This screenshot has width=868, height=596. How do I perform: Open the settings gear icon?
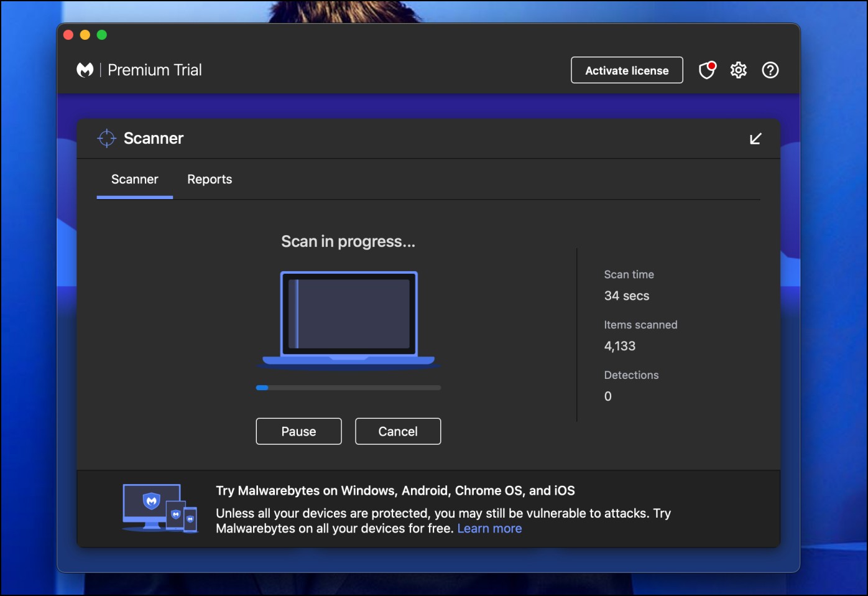739,70
